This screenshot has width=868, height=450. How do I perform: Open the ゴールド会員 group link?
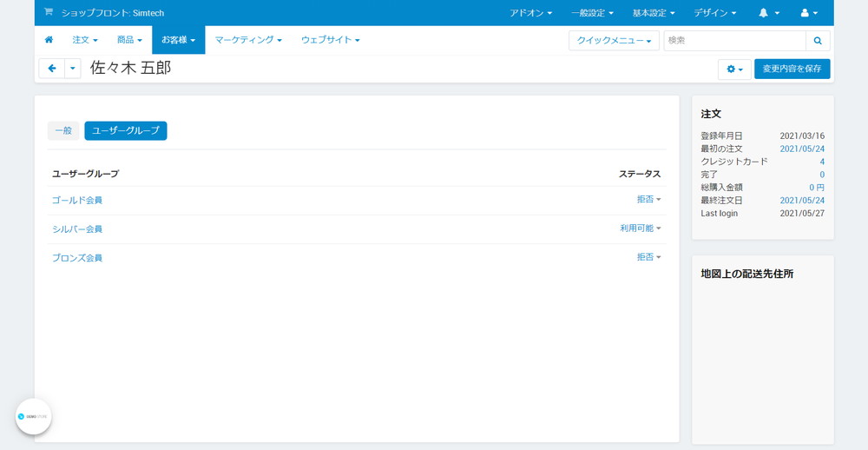coord(77,200)
